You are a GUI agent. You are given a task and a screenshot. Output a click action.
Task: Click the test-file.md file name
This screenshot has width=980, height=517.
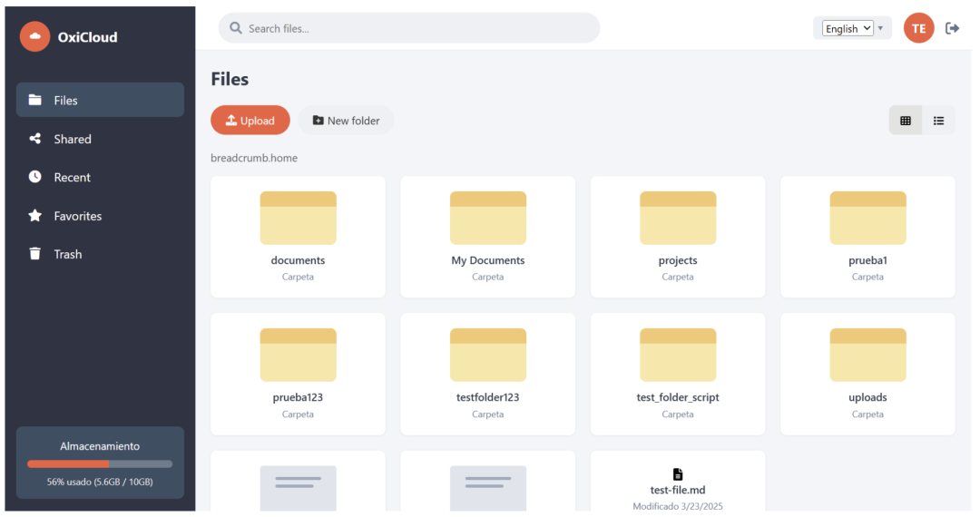(678, 490)
